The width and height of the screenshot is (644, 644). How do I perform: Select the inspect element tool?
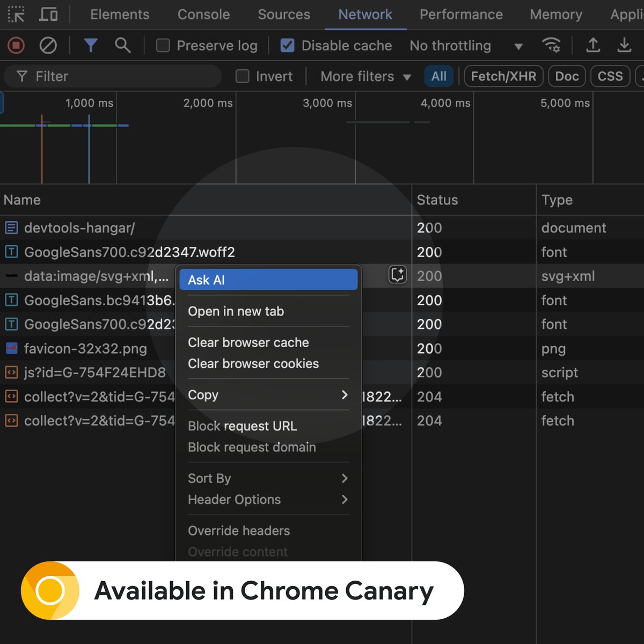[16, 14]
